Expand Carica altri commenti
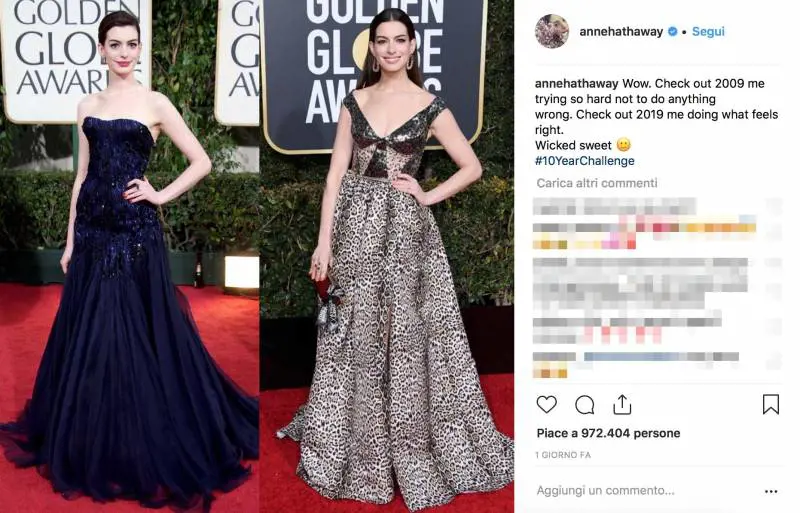This screenshot has width=800, height=513. 597,183
